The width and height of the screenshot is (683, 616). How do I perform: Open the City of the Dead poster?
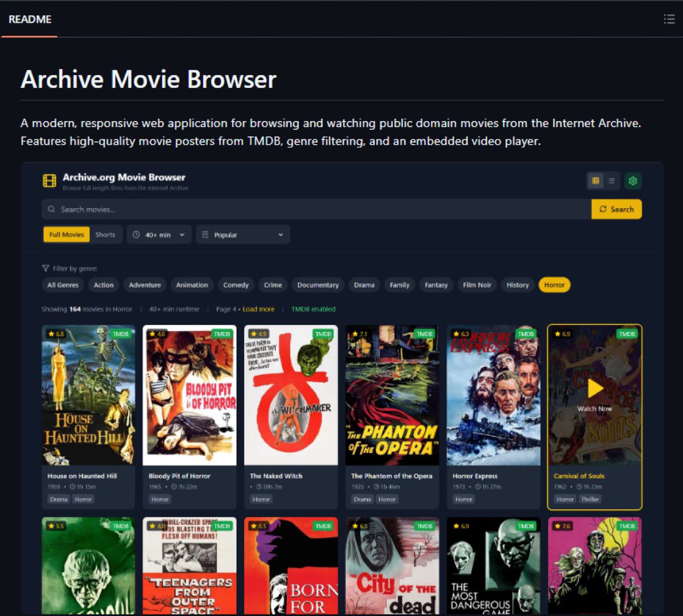(392, 565)
